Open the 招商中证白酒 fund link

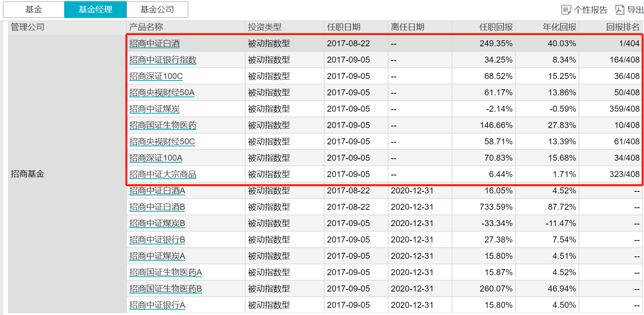point(155,43)
